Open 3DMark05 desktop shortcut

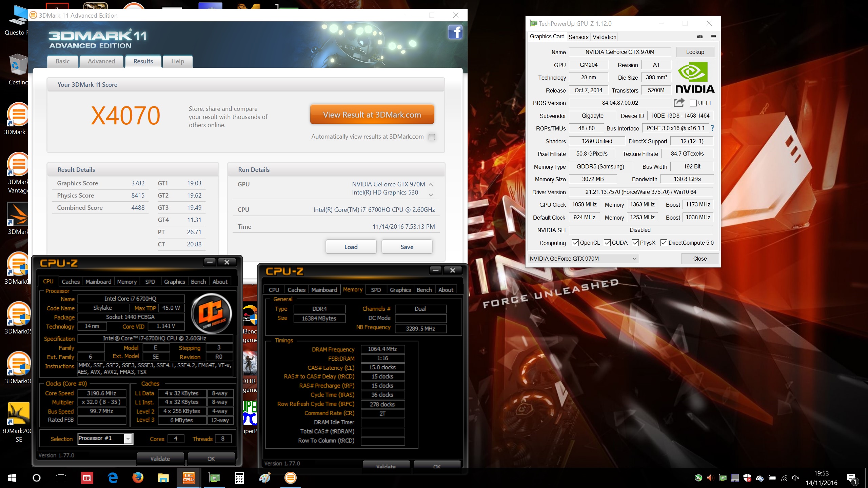pyautogui.click(x=18, y=318)
